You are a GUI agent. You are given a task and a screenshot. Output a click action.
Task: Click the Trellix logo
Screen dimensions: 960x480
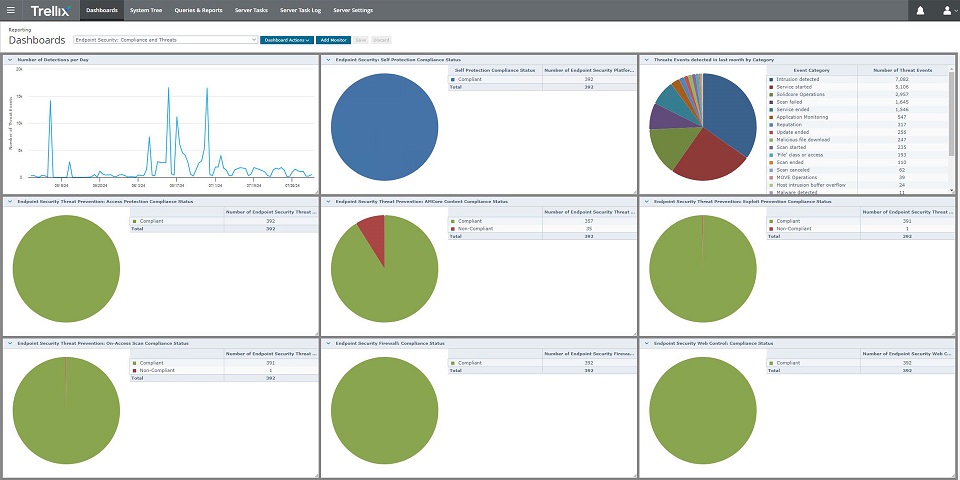pyautogui.click(x=49, y=10)
